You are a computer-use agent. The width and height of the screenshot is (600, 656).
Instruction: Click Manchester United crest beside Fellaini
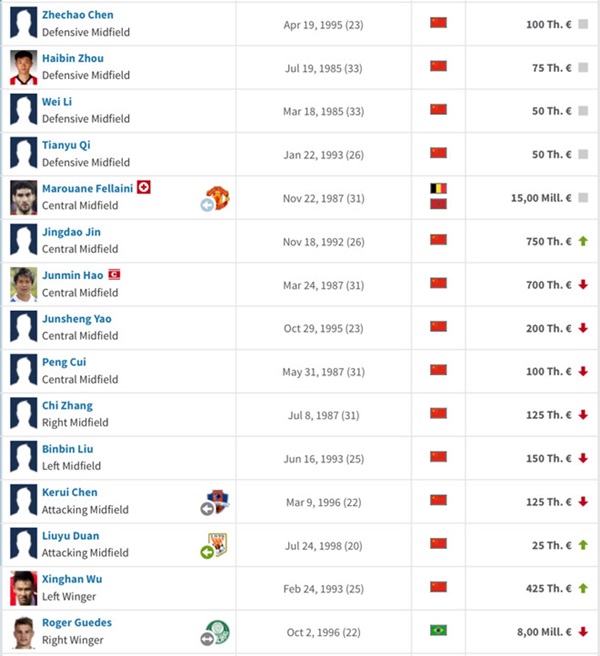(x=217, y=198)
